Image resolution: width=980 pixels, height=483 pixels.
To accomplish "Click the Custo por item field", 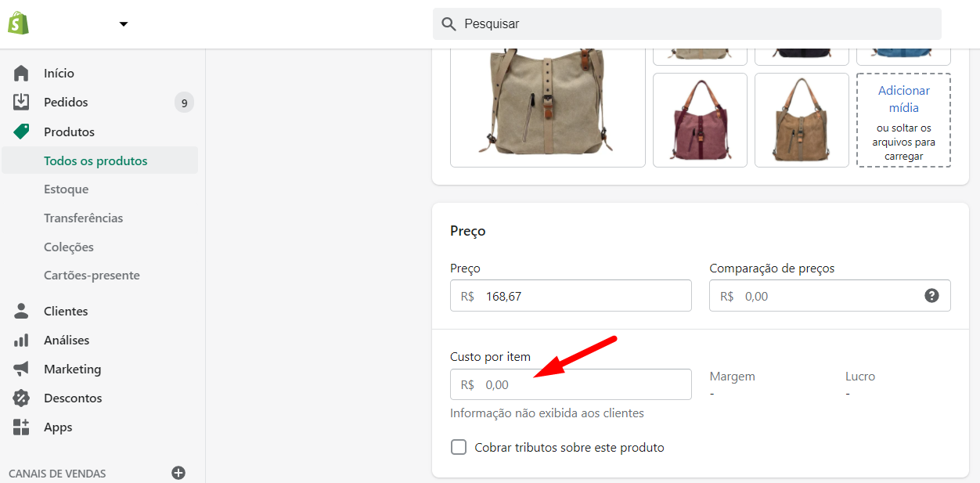I will [571, 384].
